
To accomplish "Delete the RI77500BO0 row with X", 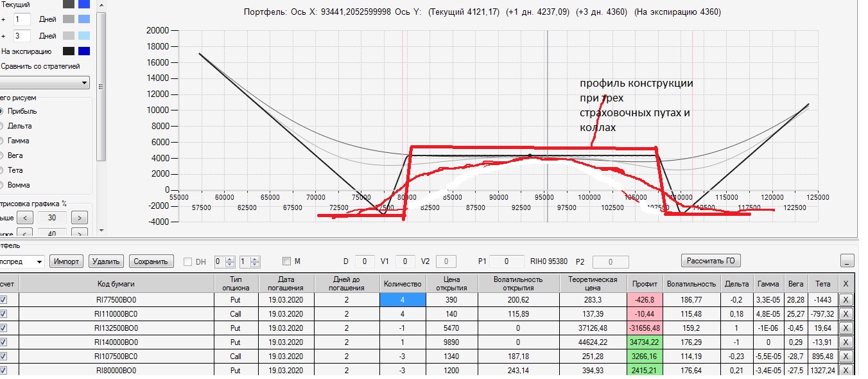I will pyautogui.click(x=846, y=300).
